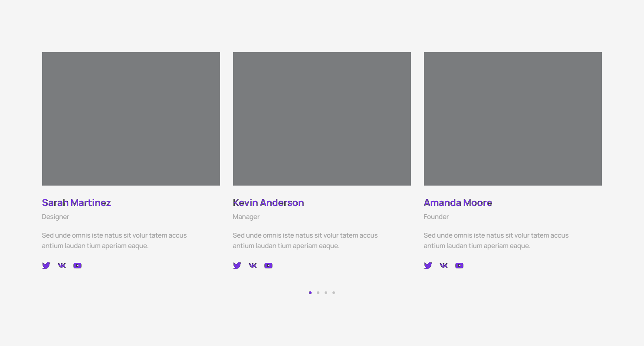Click Amanda Moore's photo placeholder

tap(513, 119)
